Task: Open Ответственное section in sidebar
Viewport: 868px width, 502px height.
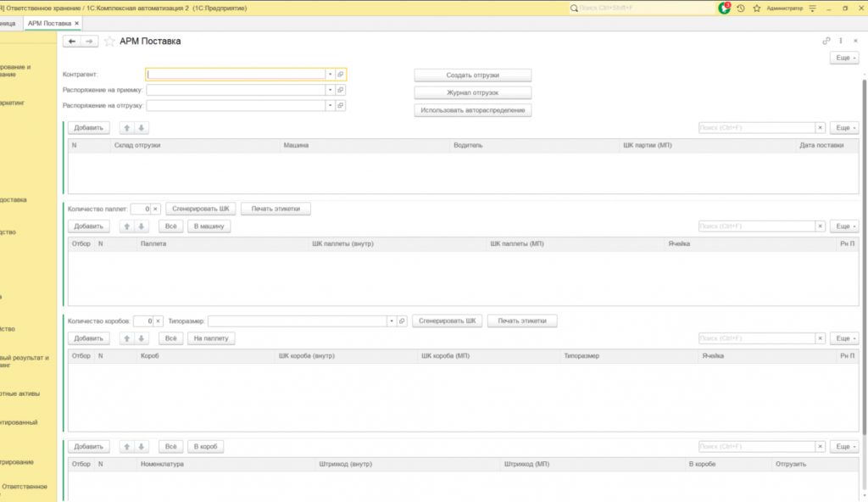Action: tap(25, 487)
